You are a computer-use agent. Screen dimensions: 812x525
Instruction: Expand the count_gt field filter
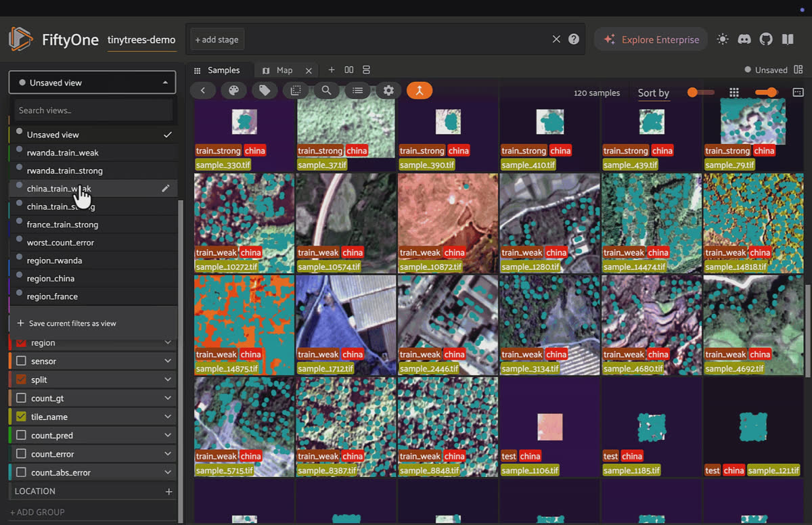click(x=168, y=398)
